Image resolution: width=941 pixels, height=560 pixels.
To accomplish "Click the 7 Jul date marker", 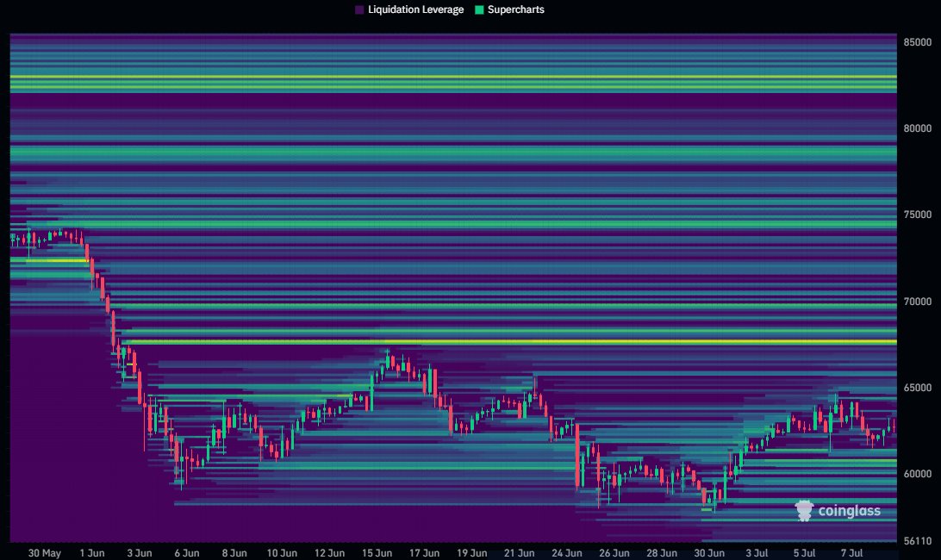I will 851,553.
